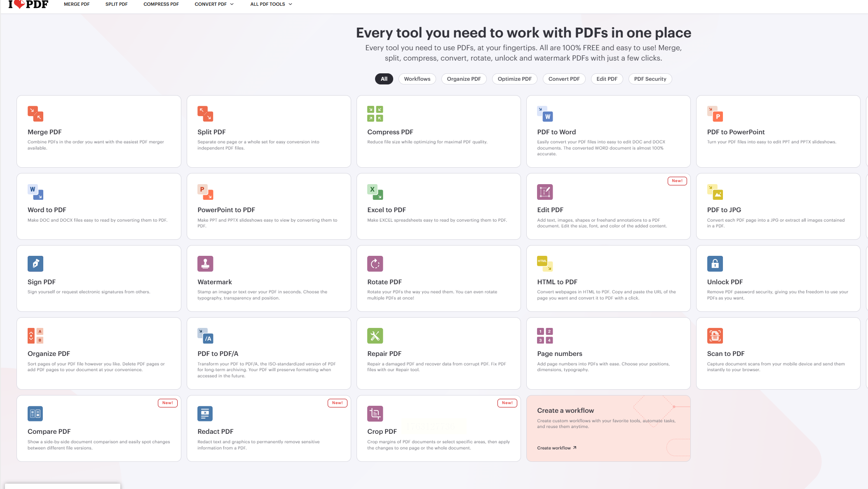Click the Merge PDF tool icon
Image resolution: width=868 pixels, height=489 pixels.
pyautogui.click(x=35, y=114)
